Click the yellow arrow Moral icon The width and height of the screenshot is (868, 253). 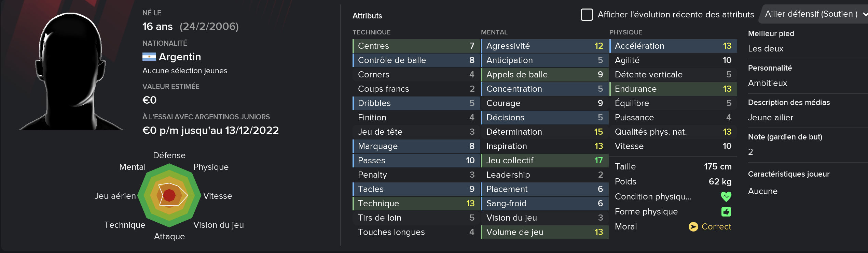tap(693, 227)
